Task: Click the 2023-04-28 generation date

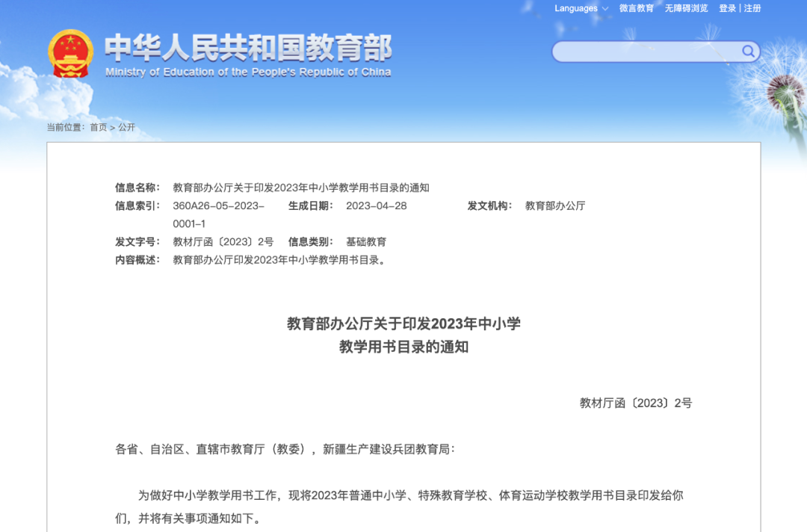Action: pyautogui.click(x=377, y=205)
